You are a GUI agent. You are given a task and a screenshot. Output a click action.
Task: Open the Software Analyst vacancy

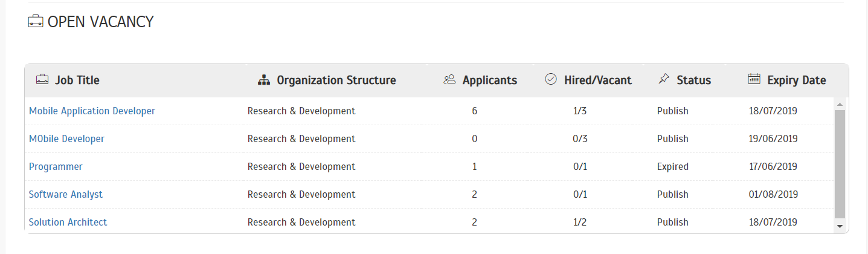point(66,194)
